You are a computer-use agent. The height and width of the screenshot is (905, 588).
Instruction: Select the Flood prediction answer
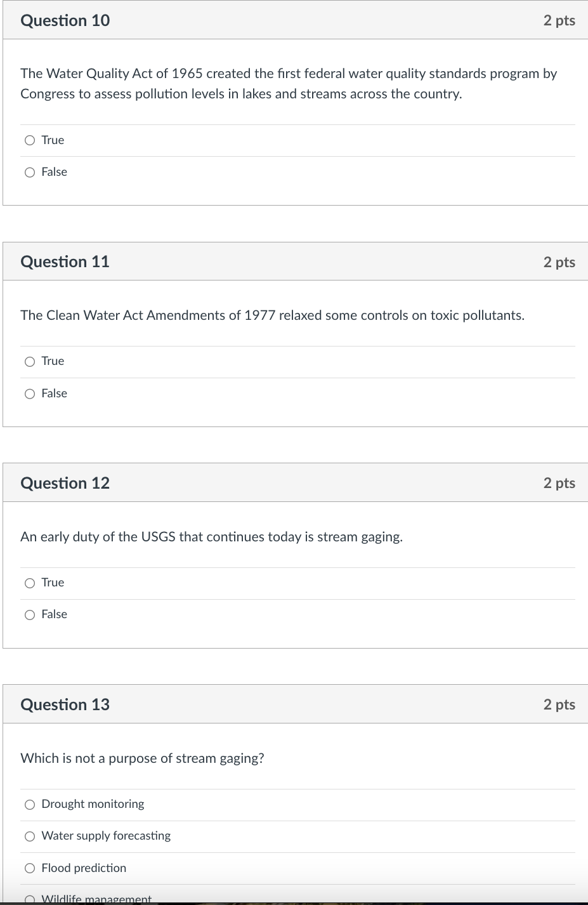(x=30, y=868)
